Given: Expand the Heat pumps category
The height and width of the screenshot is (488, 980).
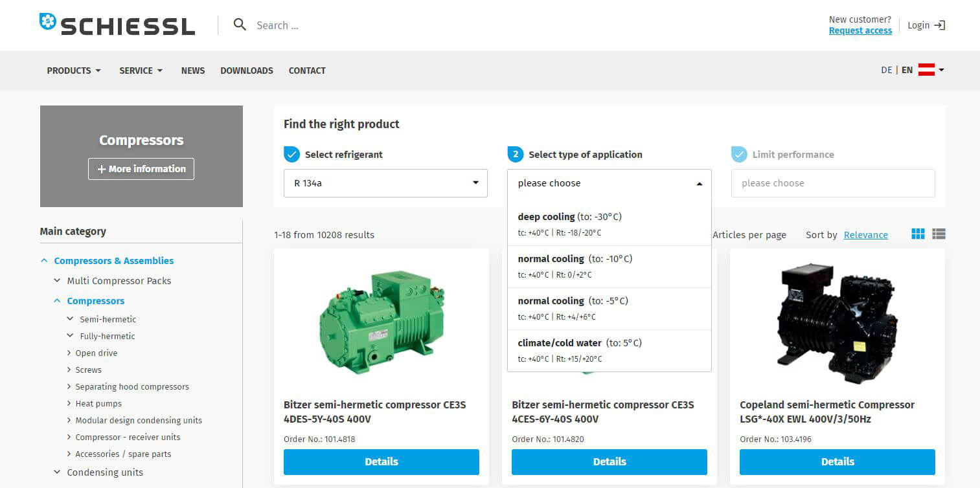Looking at the screenshot, I should click(x=69, y=403).
